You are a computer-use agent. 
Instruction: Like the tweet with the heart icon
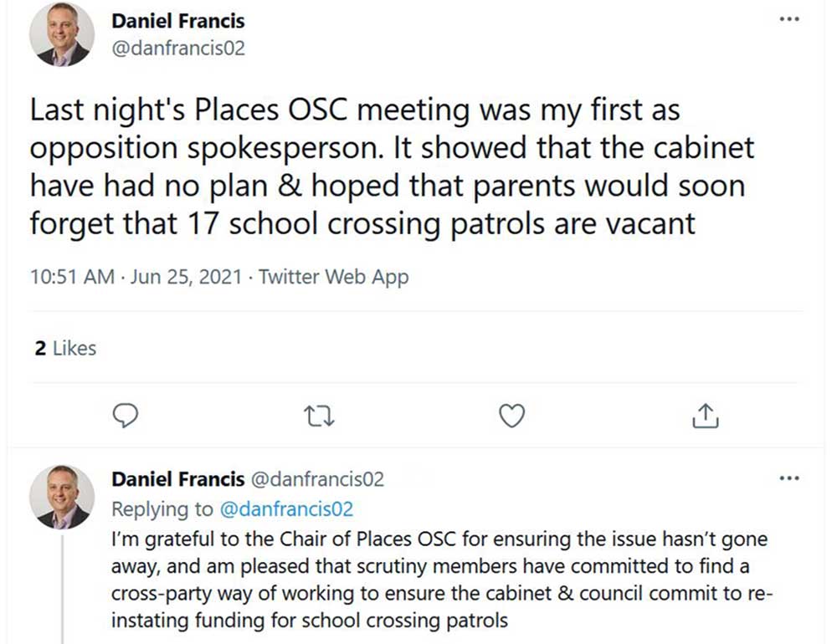click(511, 416)
